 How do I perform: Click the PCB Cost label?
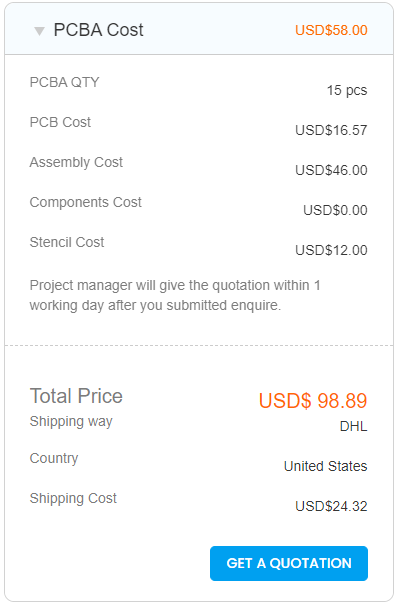[x=60, y=122]
